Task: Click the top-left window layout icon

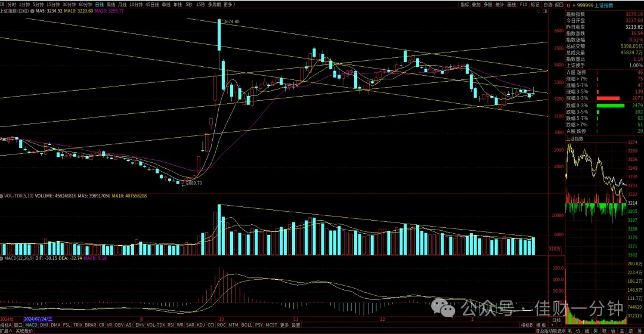Action: click(2, 5)
